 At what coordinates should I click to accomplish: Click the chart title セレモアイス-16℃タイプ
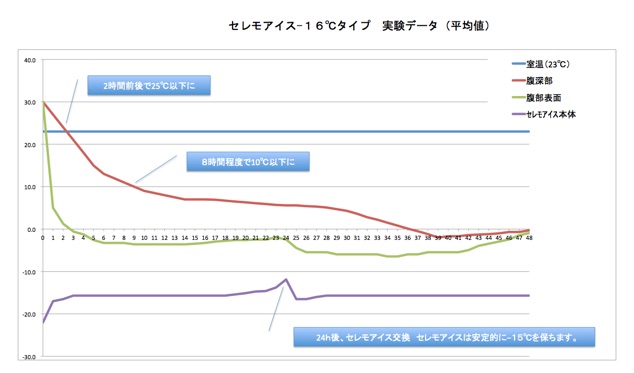(x=300, y=26)
